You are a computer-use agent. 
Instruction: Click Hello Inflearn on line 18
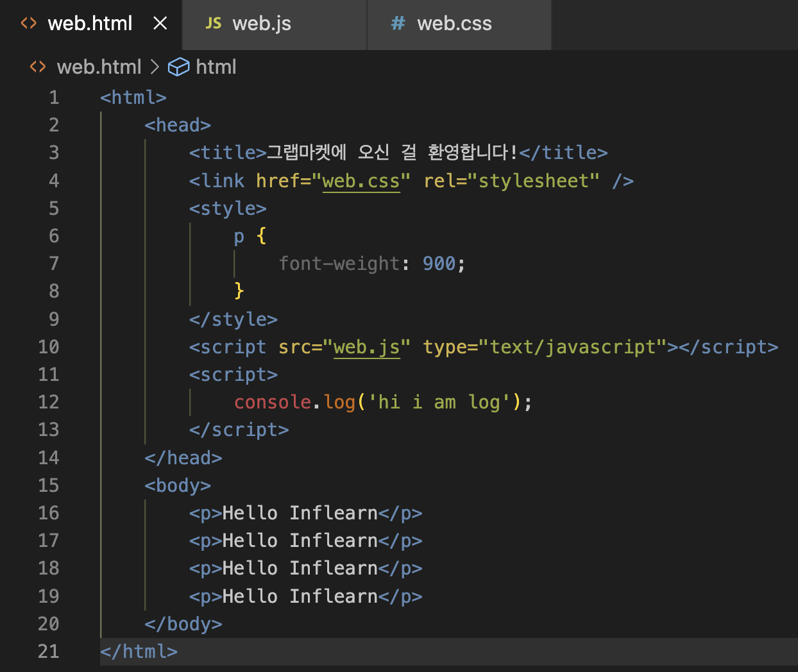300,568
